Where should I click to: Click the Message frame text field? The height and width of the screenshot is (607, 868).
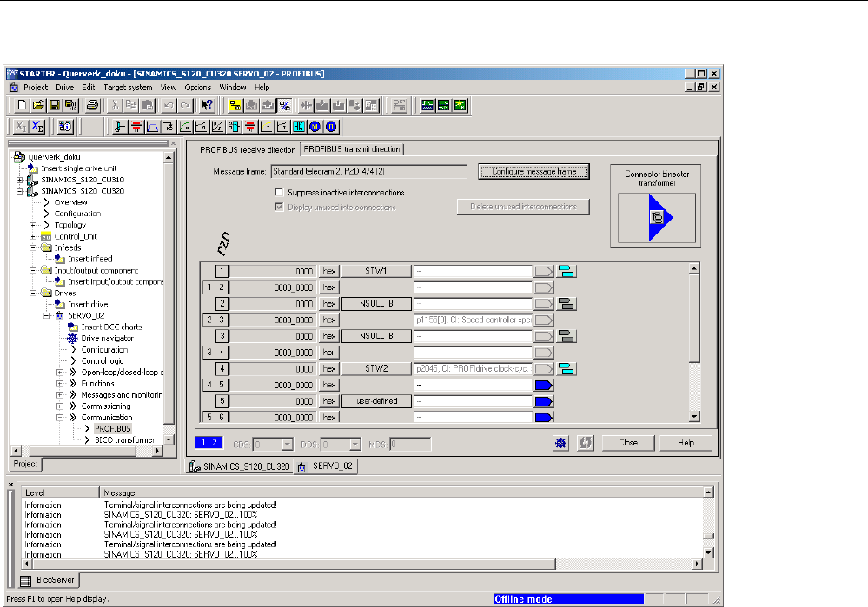(368, 172)
